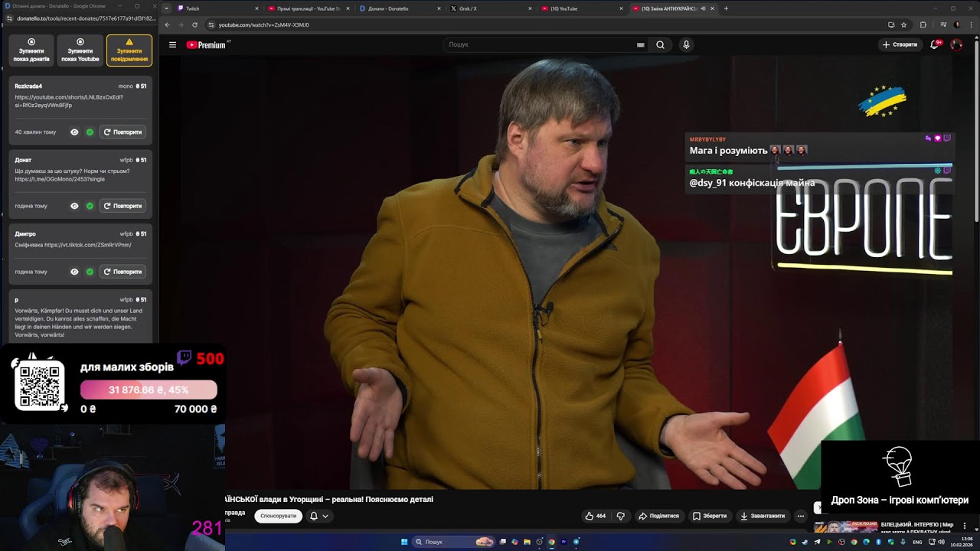The height and width of the screenshot is (551, 980).
Task: Save the video with Зберегти
Action: (x=710, y=516)
